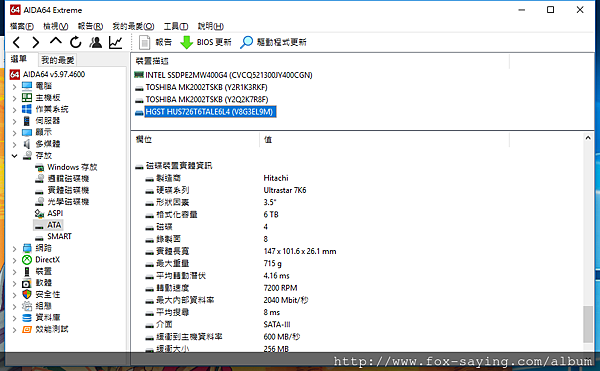
Task: Click the 2040 Mbit data rate value
Action: tap(285, 300)
